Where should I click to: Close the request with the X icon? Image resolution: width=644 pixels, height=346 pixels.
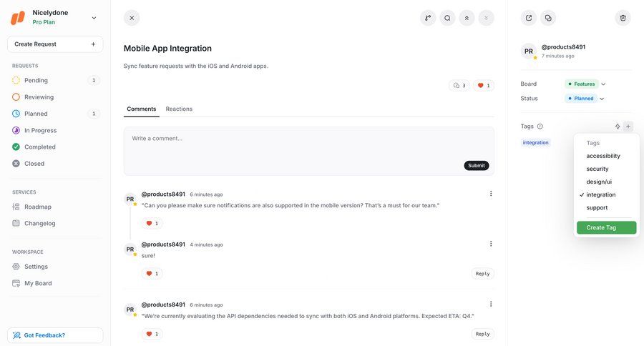132,18
